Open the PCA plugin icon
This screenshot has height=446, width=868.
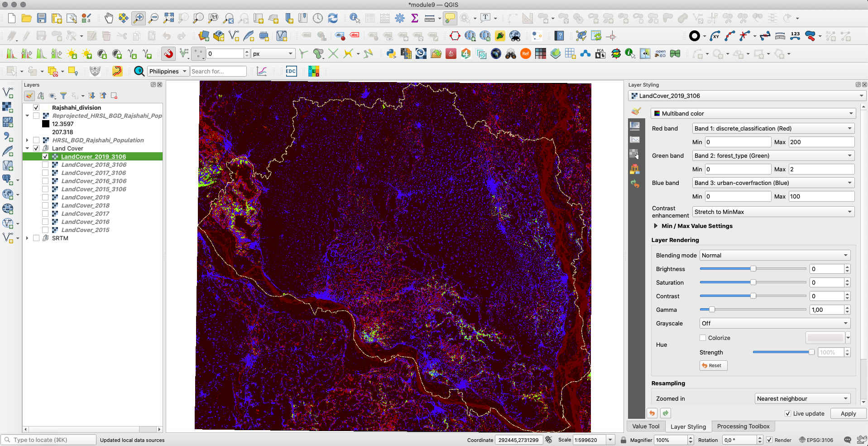(x=600, y=54)
